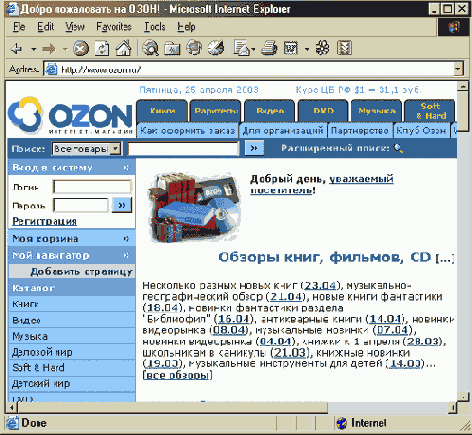The width and height of the screenshot is (472, 435).
Task: Click the Пароль input field
Action: (x=81, y=205)
